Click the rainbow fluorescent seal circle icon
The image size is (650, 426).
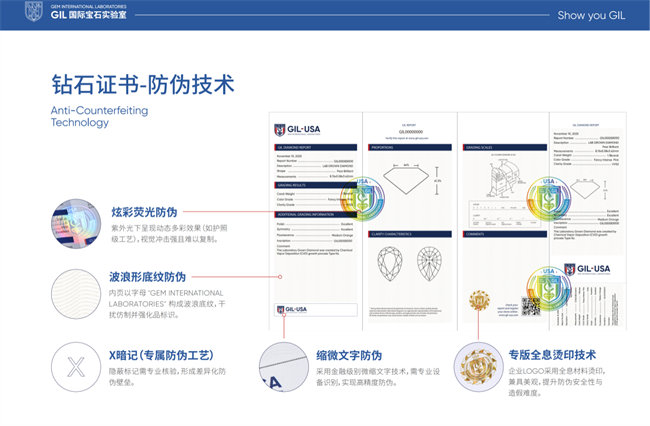click(74, 224)
